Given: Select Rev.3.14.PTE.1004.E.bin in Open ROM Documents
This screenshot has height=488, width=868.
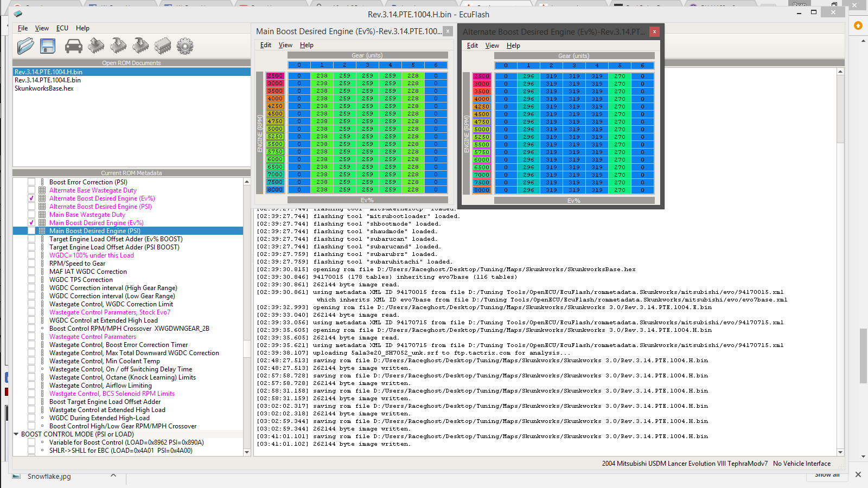Looking at the screenshot, I should (48, 80).
